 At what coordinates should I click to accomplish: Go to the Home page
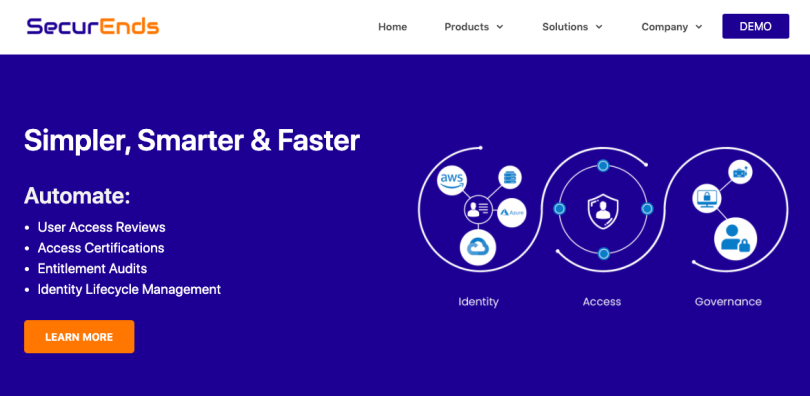click(393, 27)
